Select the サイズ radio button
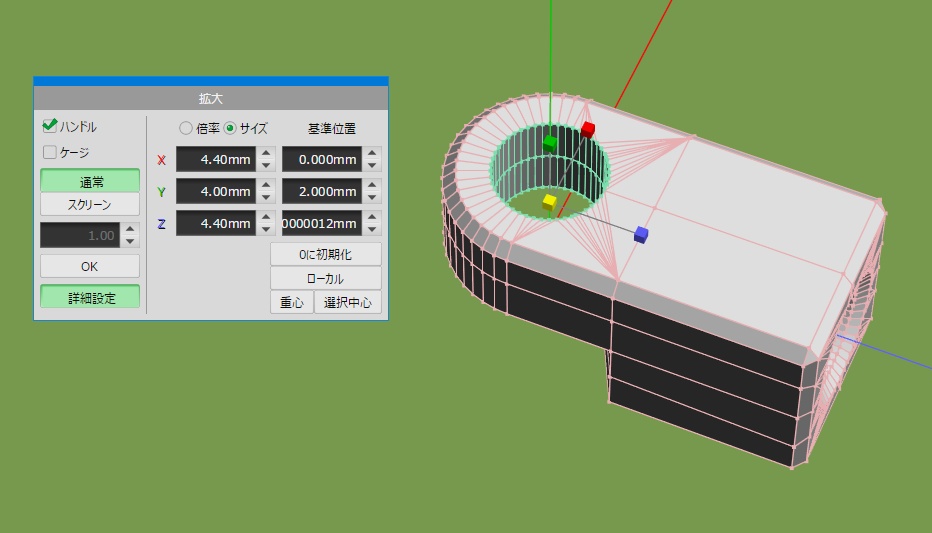Viewport: 932px width, 533px height. point(230,128)
